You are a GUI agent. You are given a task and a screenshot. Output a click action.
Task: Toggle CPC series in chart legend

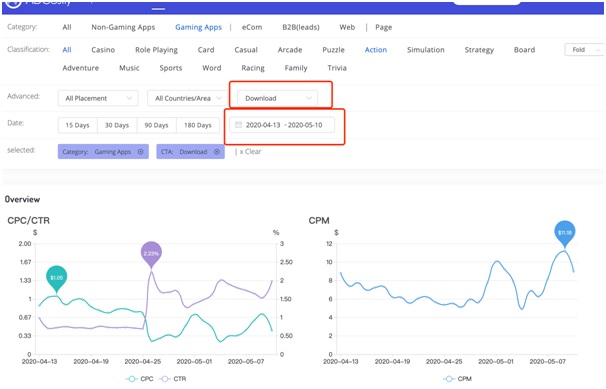click(140, 379)
